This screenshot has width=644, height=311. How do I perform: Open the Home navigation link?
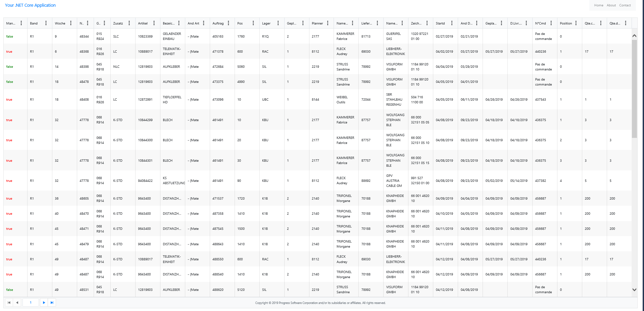pos(599,5)
